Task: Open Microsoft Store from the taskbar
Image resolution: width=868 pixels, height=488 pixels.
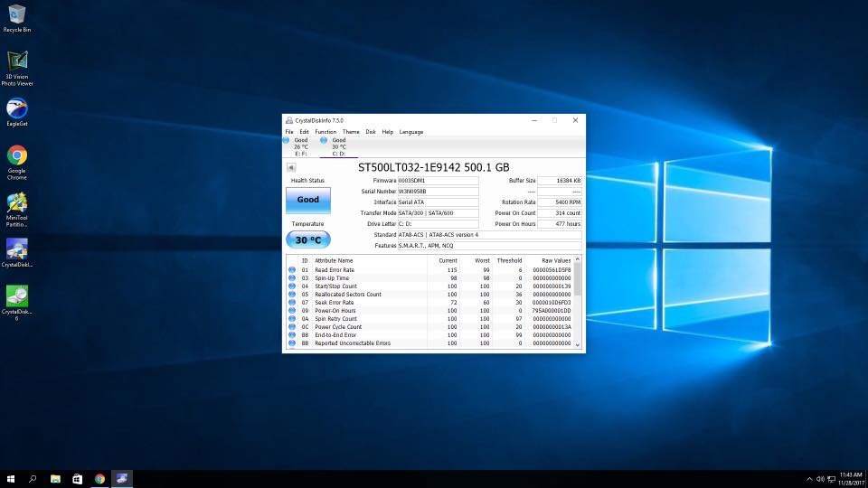Action: click(x=78, y=479)
